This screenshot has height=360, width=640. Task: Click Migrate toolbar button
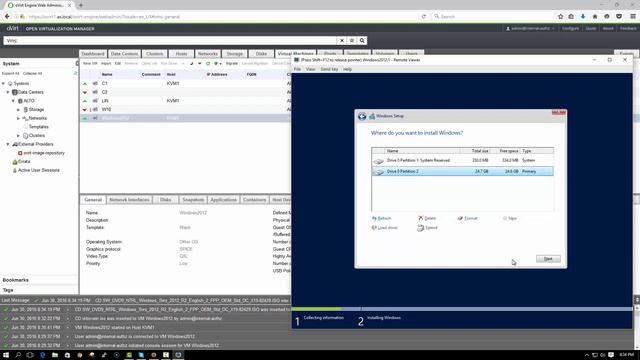(x=231, y=64)
